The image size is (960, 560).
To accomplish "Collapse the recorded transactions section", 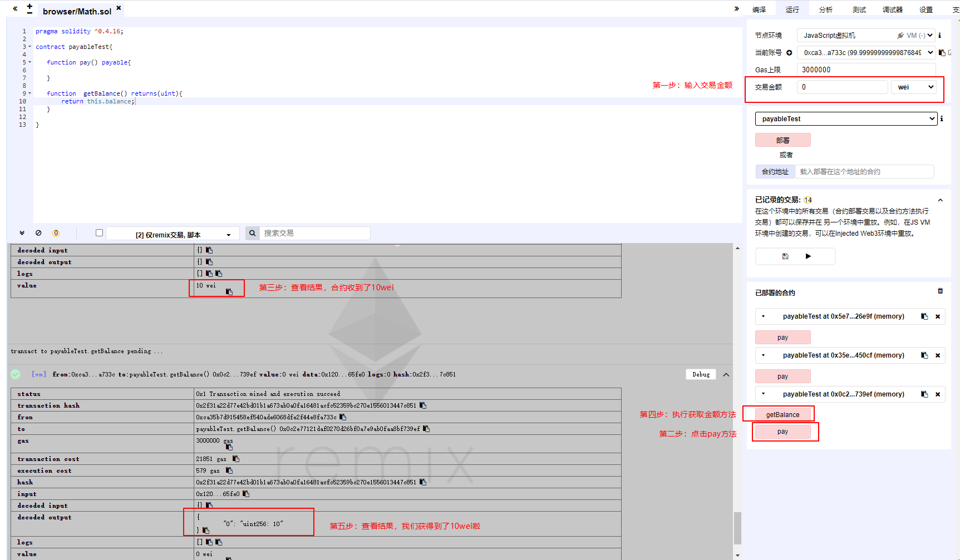I will (x=941, y=200).
